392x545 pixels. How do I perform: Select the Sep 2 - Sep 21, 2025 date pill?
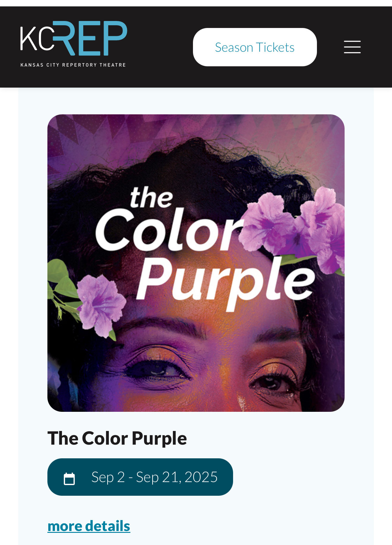140,477
